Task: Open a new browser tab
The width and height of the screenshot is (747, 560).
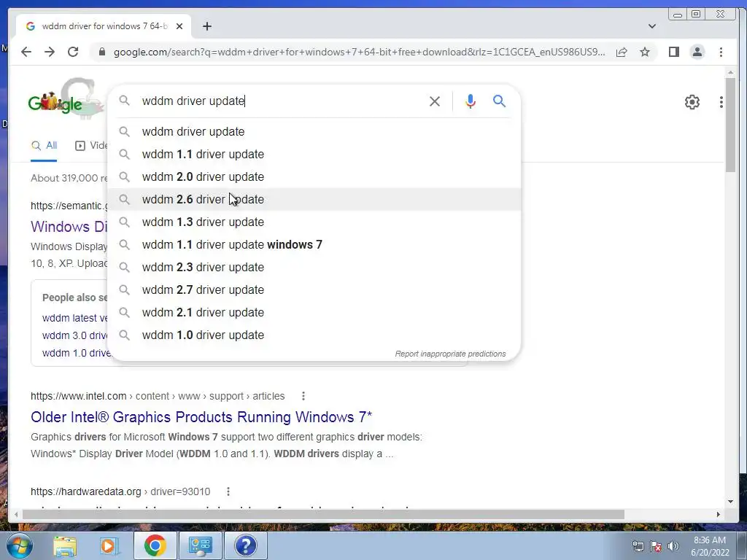Action: (206, 26)
